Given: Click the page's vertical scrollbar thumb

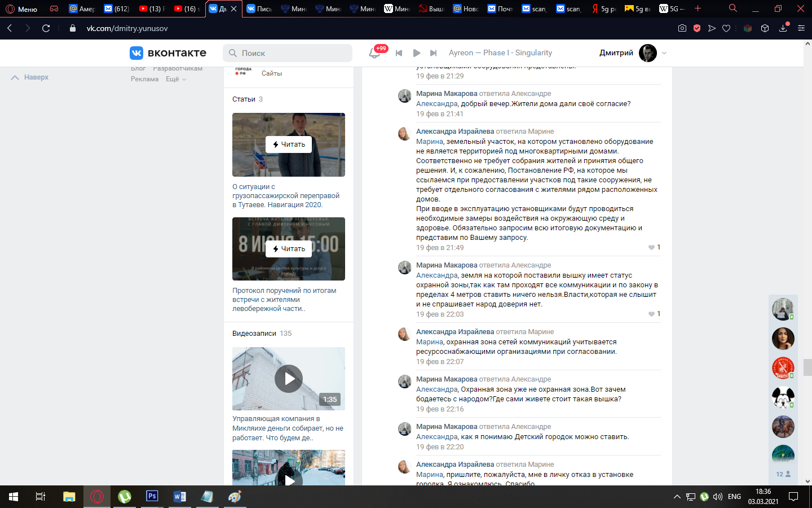Looking at the screenshot, I should click(807, 367).
